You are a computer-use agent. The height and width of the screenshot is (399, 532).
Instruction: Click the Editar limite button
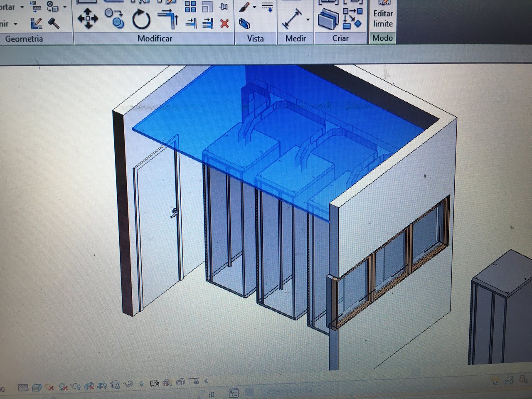pos(382,18)
